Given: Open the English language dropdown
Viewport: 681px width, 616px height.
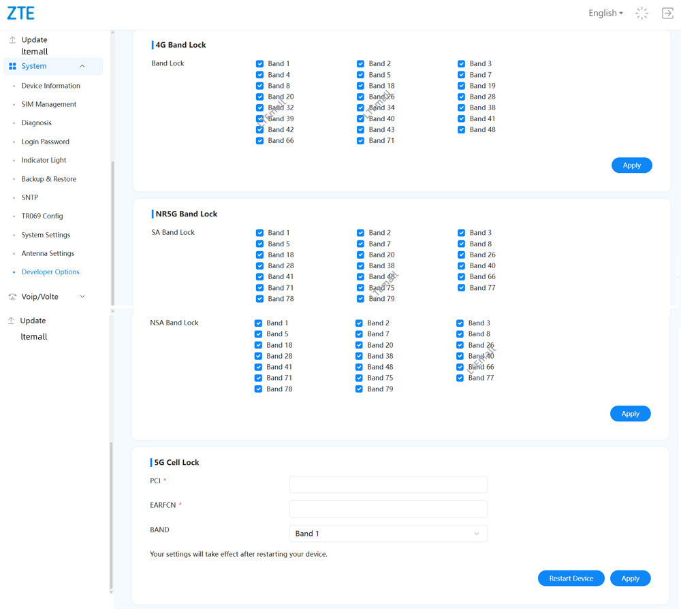Looking at the screenshot, I should [x=605, y=13].
